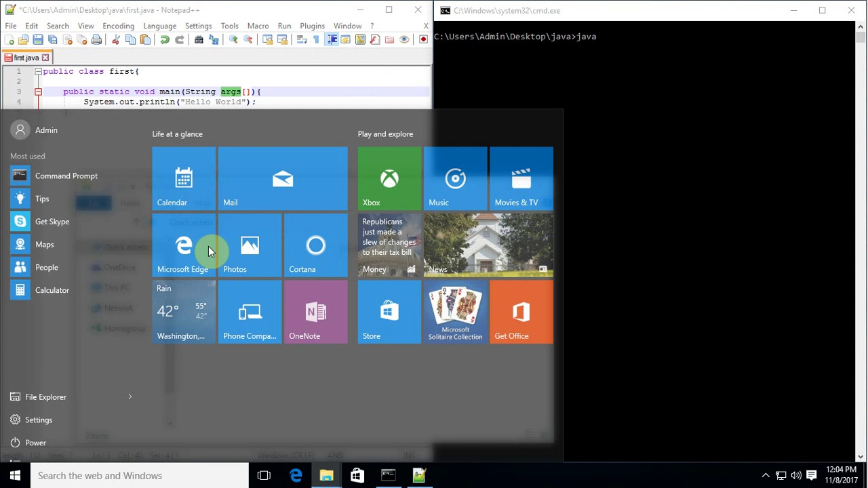The image size is (868, 488).
Task: Launch the Microsoft Edge tile
Action: (x=184, y=245)
